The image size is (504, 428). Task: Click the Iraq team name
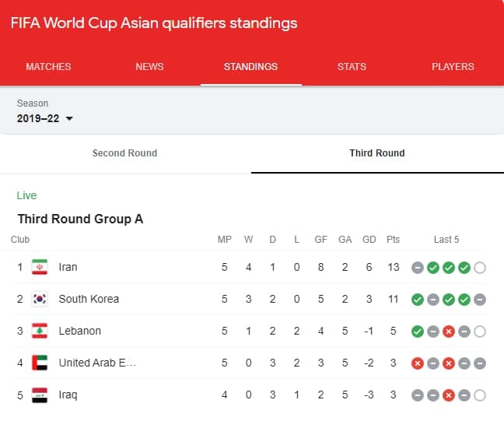click(68, 395)
